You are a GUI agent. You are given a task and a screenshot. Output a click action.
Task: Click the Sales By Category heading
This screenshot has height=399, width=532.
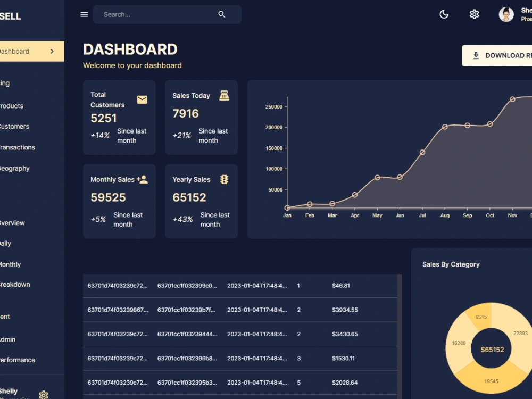point(451,264)
